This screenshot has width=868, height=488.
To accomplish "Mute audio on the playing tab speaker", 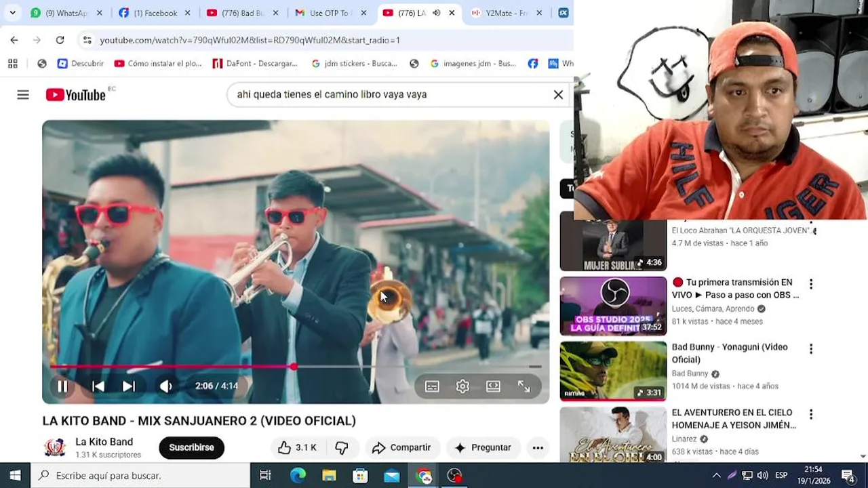I will (x=436, y=13).
